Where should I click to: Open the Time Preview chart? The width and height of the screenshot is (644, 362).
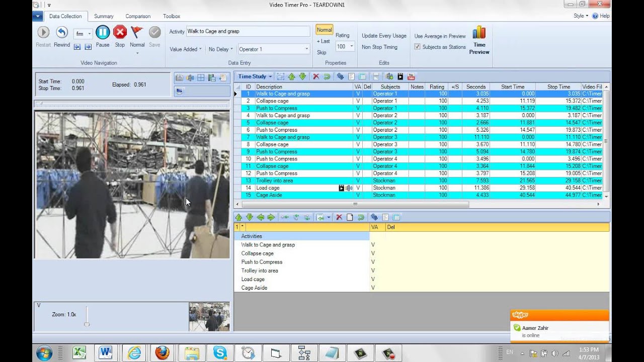[479, 40]
